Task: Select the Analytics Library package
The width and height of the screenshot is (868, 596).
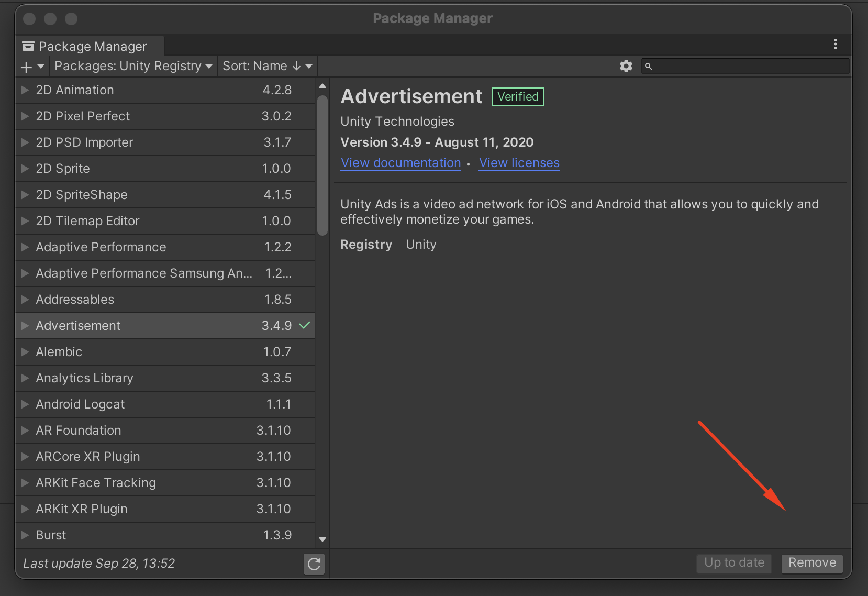Action: point(85,378)
